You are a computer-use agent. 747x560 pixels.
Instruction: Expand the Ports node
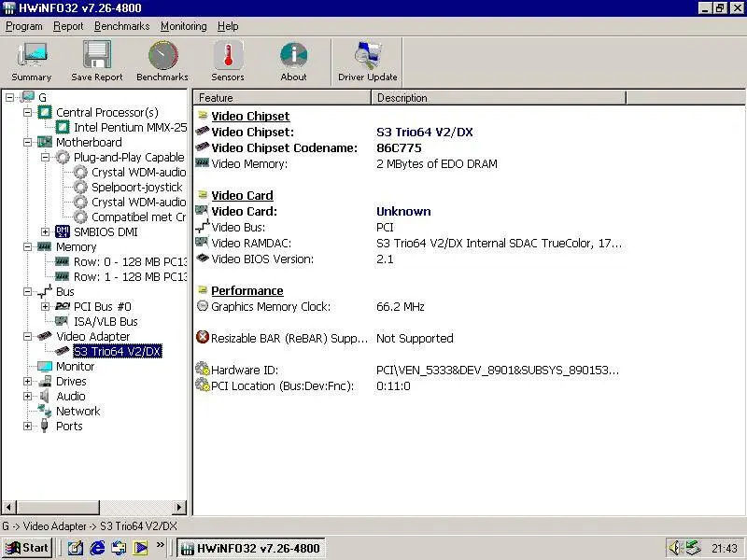[28, 426]
